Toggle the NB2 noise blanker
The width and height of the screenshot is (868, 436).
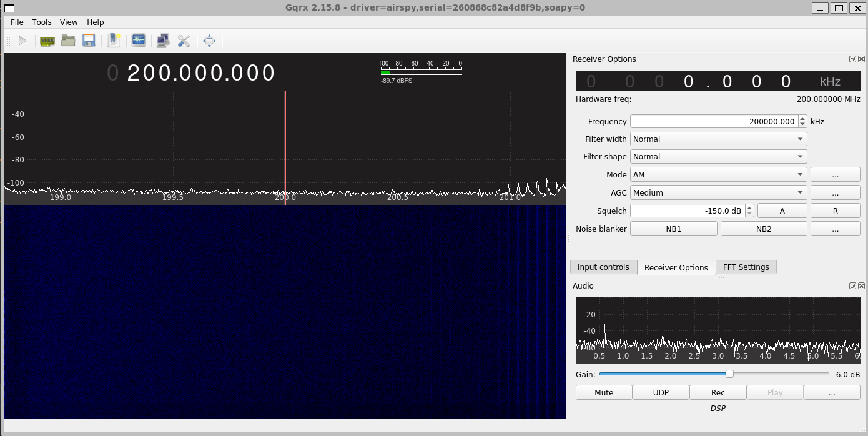tap(764, 229)
